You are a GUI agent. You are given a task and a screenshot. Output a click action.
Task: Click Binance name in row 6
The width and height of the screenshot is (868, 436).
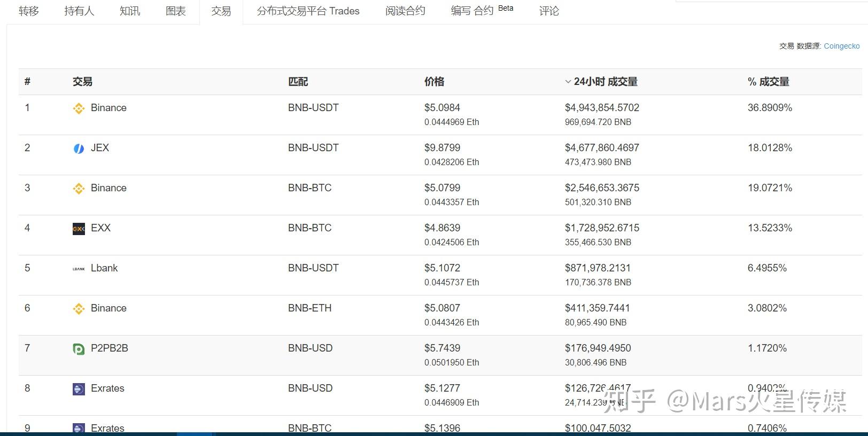(x=108, y=308)
